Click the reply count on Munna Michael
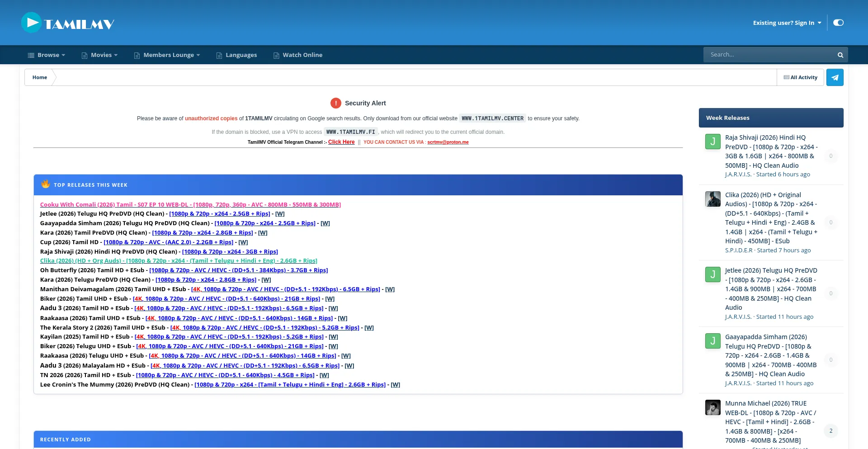The height and width of the screenshot is (449, 868). 831,431
